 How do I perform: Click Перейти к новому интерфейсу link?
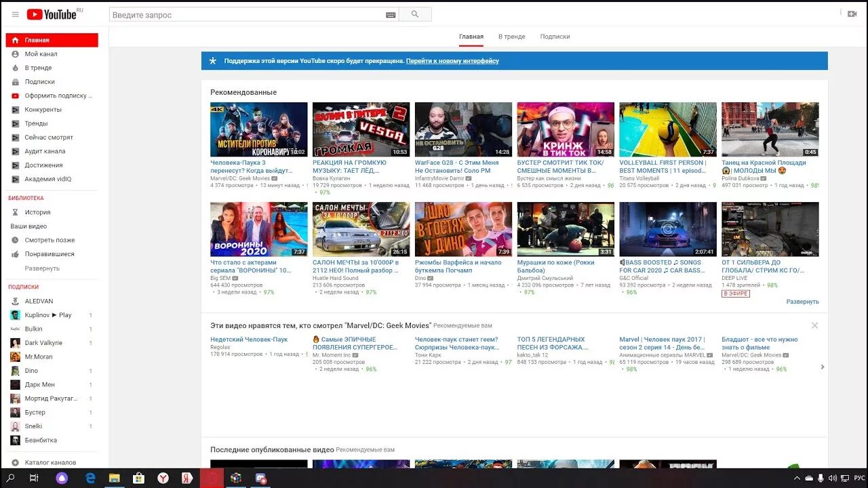click(x=452, y=61)
